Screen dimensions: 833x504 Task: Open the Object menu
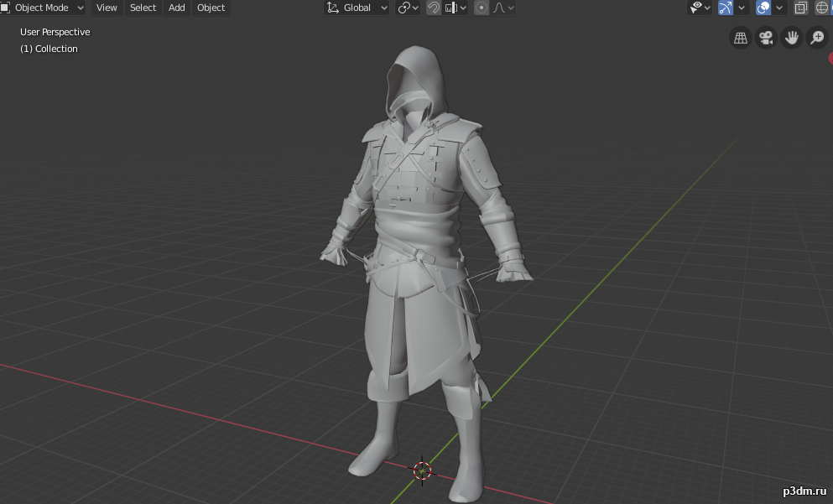pyautogui.click(x=211, y=8)
